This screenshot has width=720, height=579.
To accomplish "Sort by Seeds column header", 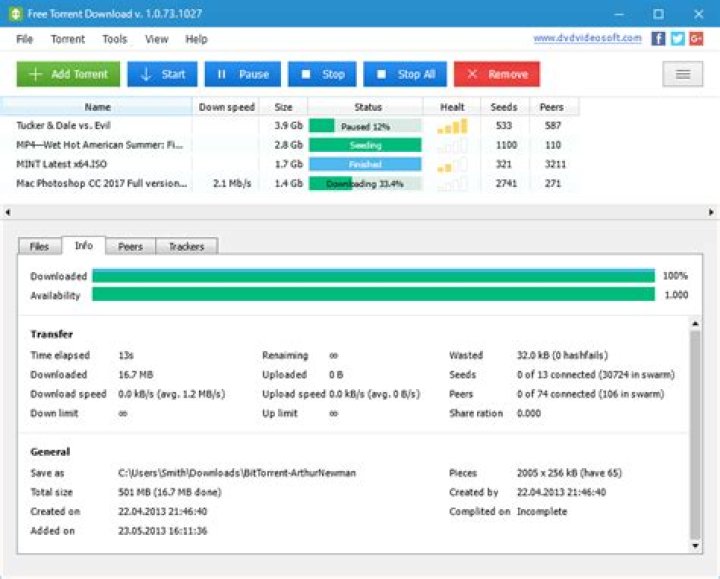I will coord(504,107).
